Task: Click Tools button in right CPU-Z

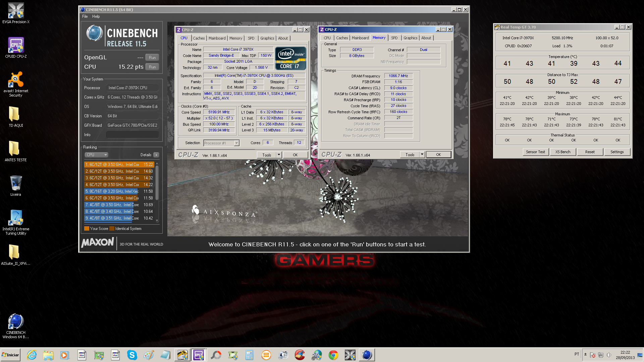Action: 410,155
